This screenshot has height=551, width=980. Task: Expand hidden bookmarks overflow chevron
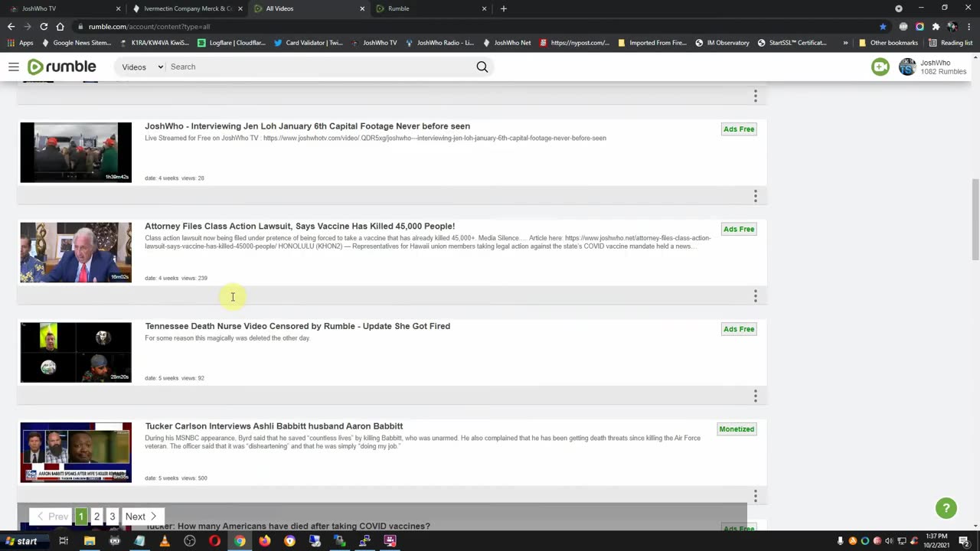tap(844, 43)
